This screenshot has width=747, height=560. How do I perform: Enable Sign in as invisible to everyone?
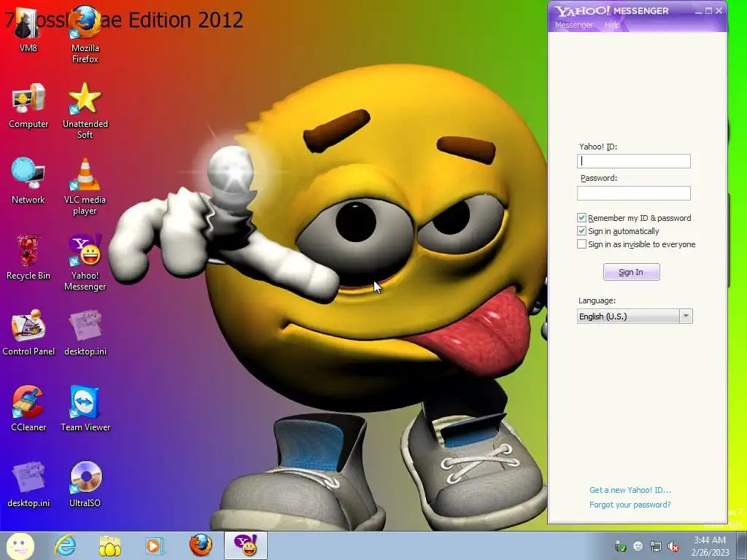[x=581, y=244]
